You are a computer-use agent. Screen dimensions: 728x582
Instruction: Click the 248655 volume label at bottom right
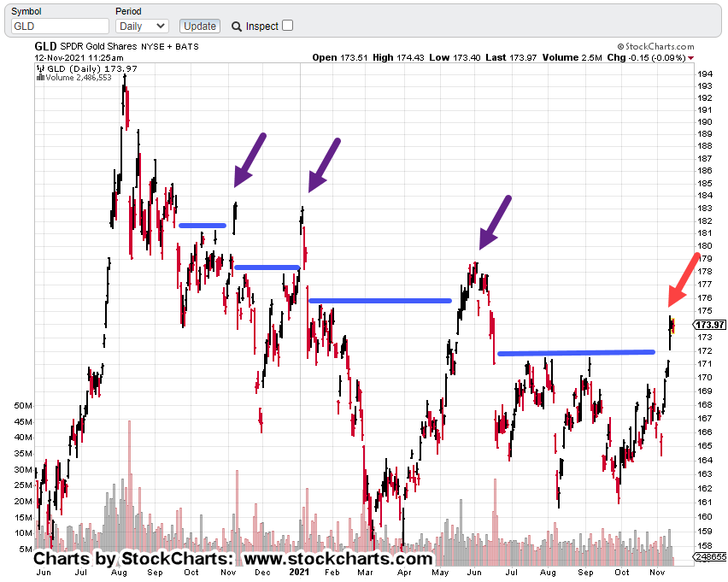point(710,556)
